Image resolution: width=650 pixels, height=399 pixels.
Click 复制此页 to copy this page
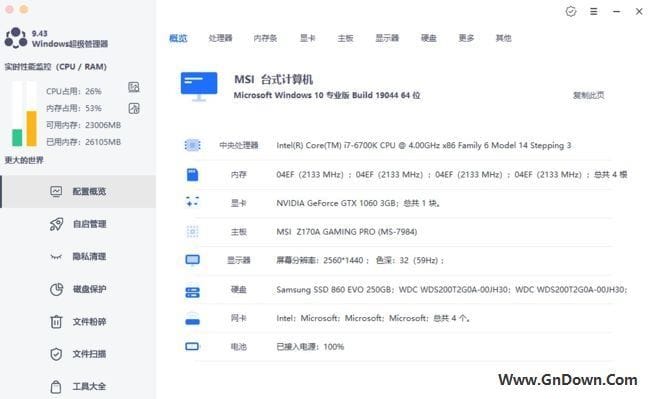click(588, 95)
